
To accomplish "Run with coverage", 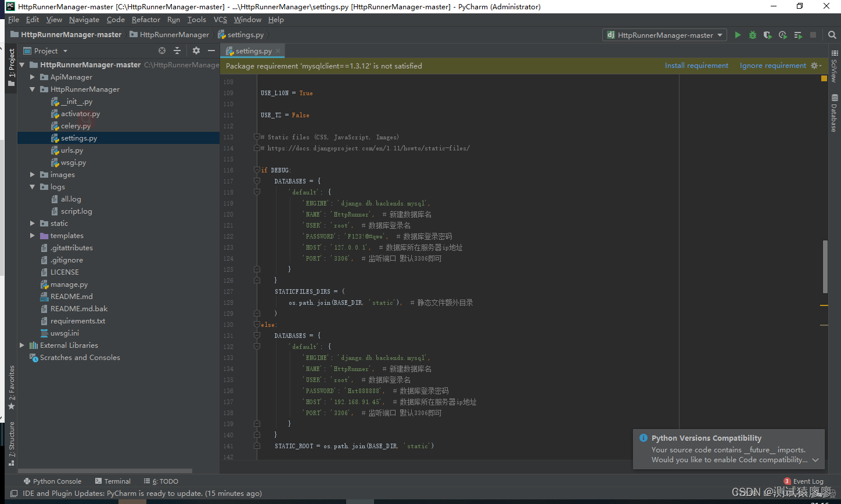I will point(767,35).
